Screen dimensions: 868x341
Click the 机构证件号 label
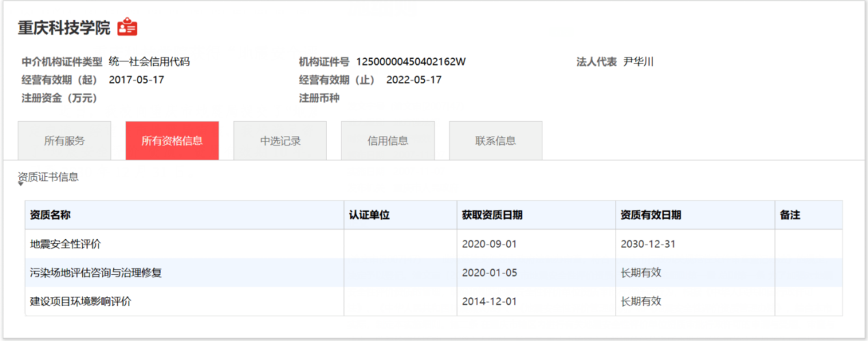click(x=324, y=62)
